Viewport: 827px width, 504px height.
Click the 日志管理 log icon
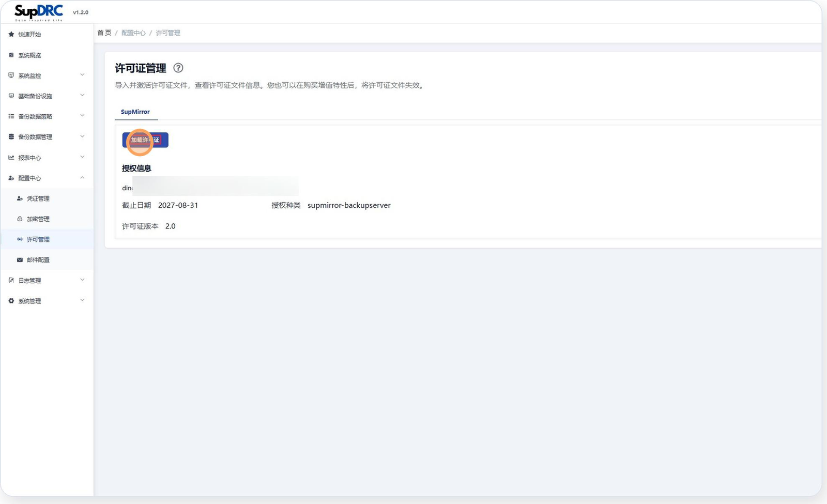coord(11,281)
